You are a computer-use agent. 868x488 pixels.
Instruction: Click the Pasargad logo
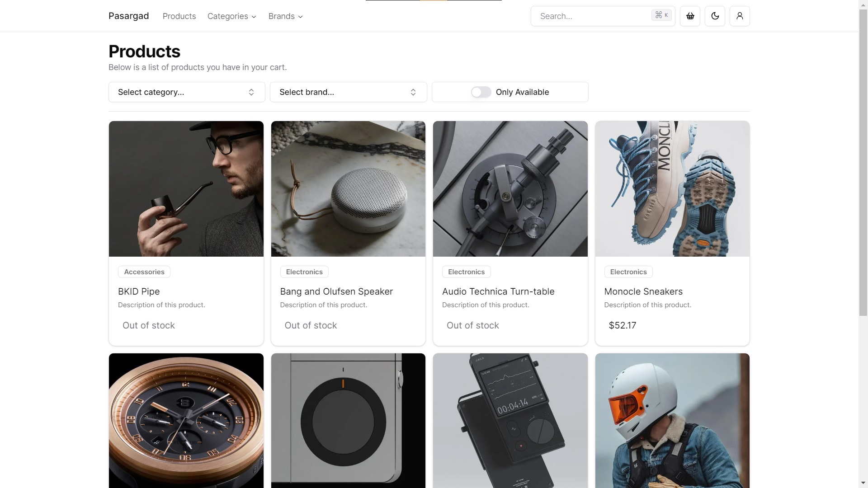click(128, 16)
